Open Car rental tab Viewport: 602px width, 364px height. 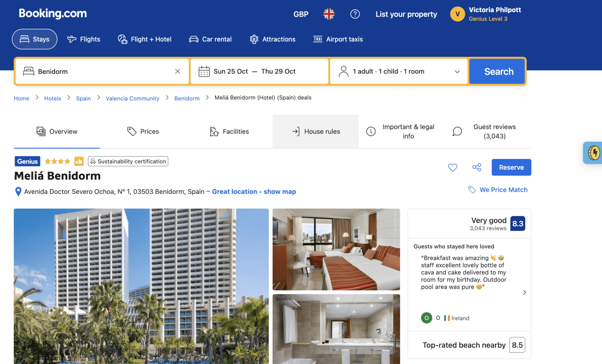(x=210, y=39)
